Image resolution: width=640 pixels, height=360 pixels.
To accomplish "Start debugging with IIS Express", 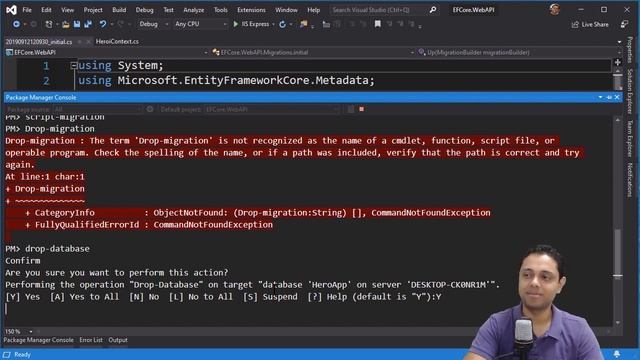I will 251,24.
